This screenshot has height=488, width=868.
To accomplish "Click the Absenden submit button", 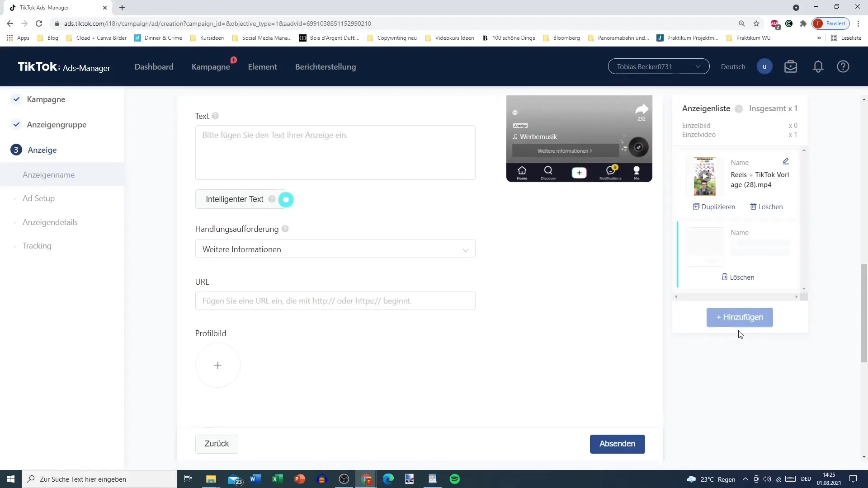I will [x=618, y=444].
